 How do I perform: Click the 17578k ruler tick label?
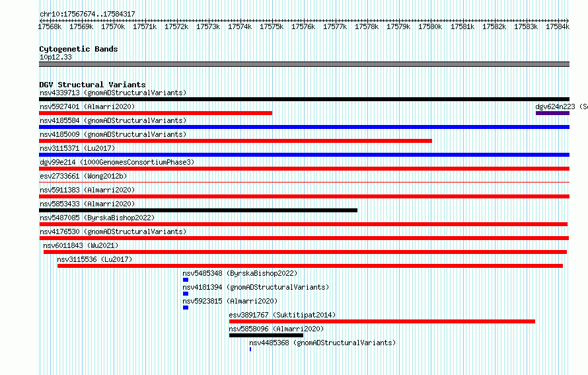(x=367, y=26)
